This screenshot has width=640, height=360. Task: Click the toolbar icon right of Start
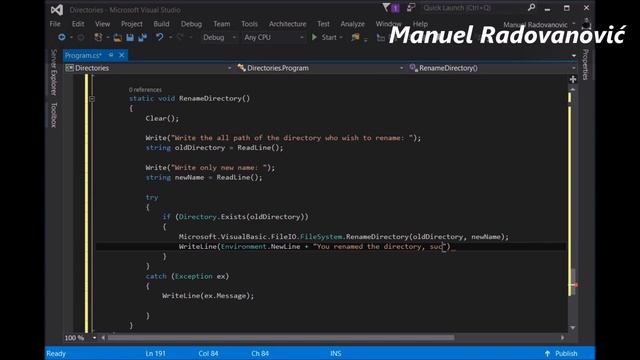point(355,37)
